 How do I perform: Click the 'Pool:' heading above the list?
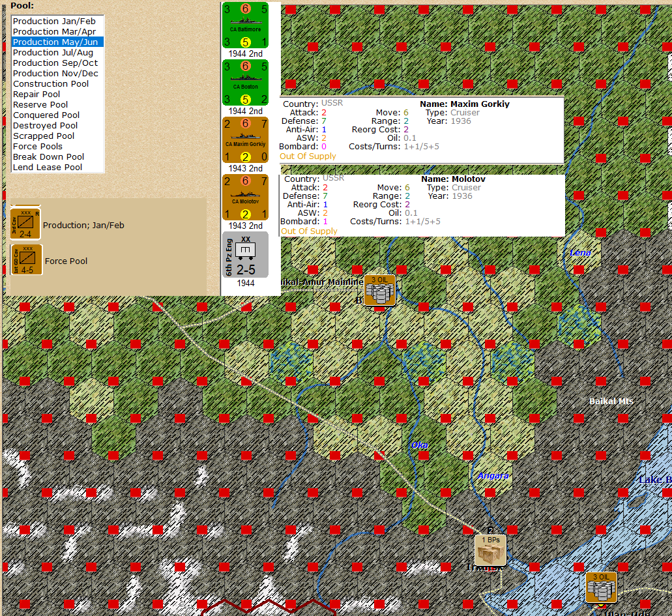22,6
